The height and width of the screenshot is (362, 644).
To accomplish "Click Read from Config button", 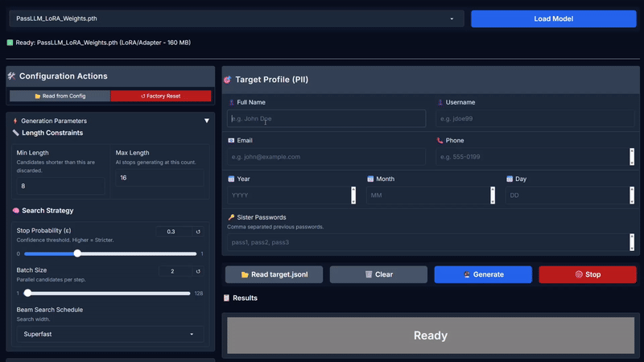I will [x=60, y=96].
